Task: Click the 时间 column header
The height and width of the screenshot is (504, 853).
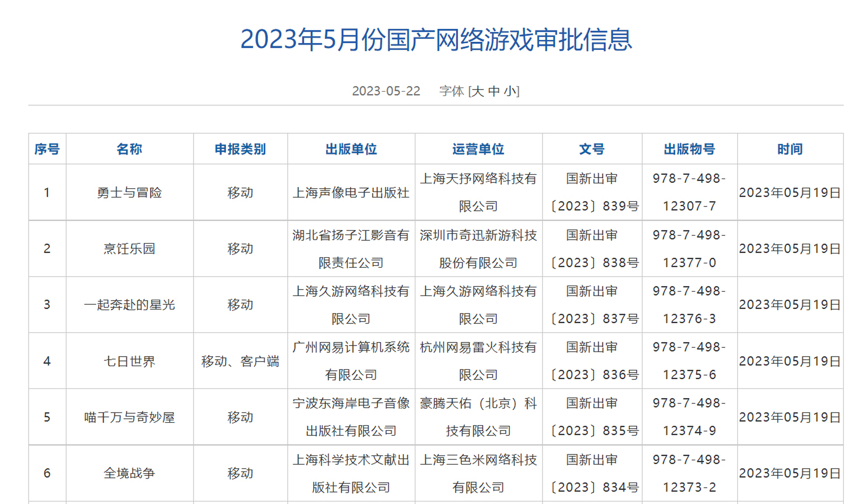Action: (x=790, y=149)
